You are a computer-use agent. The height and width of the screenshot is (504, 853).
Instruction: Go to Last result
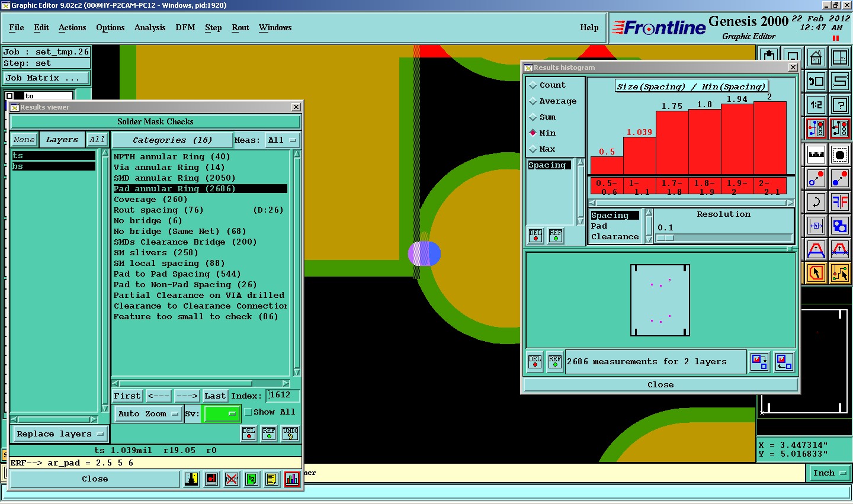215,396
